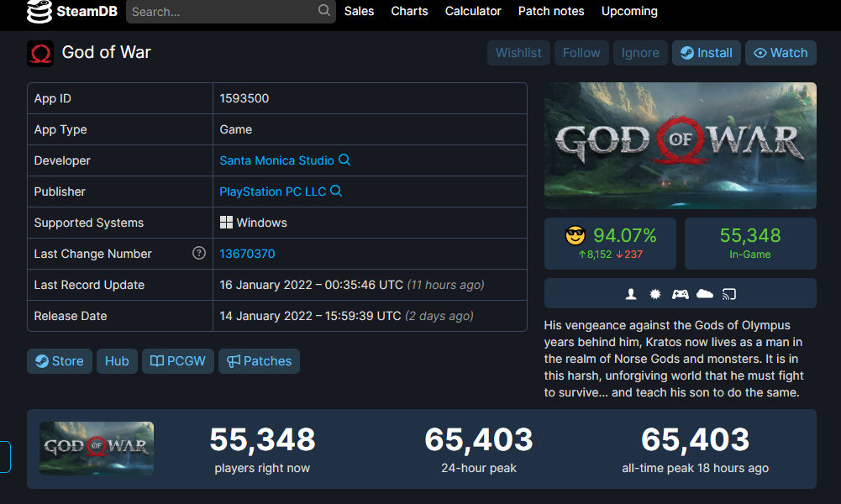Open the Santa Monica Studio developer link

click(276, 160)
